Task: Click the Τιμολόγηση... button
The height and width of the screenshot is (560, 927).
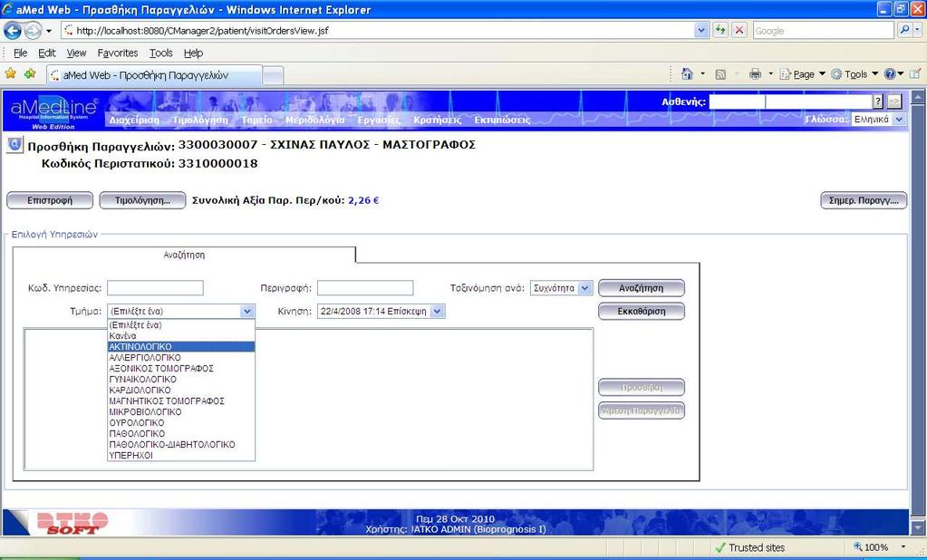Action: point(142,200)
